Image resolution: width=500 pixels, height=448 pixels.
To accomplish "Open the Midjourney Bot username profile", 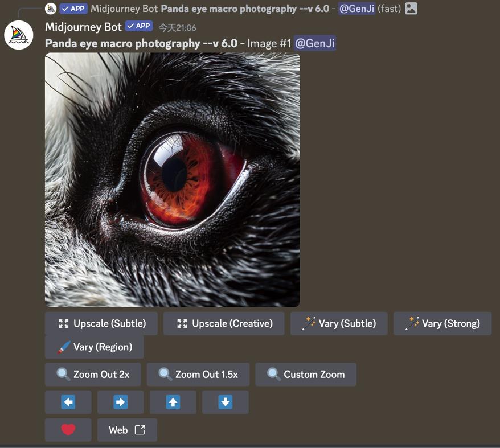I will pos(83,27).
